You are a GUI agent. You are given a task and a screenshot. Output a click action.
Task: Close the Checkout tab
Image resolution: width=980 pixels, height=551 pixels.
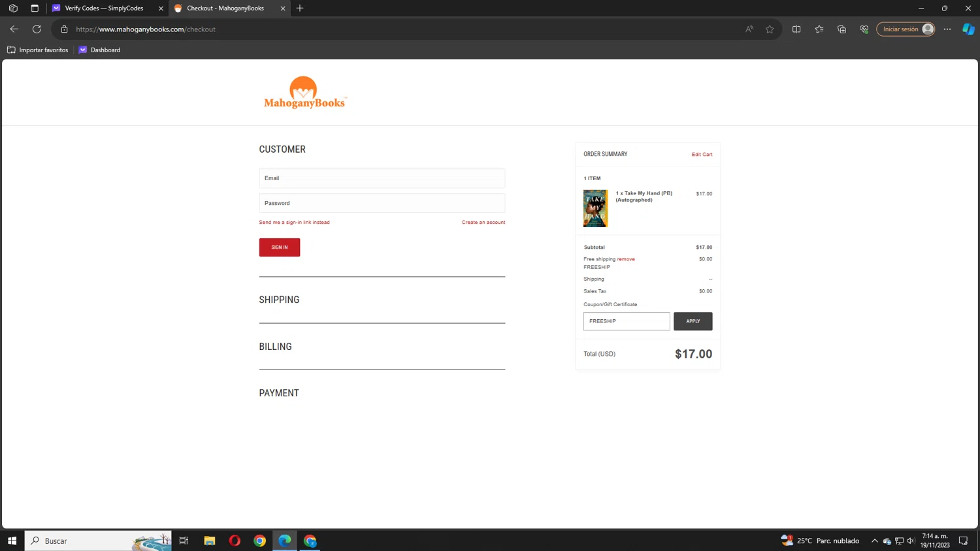283,8
